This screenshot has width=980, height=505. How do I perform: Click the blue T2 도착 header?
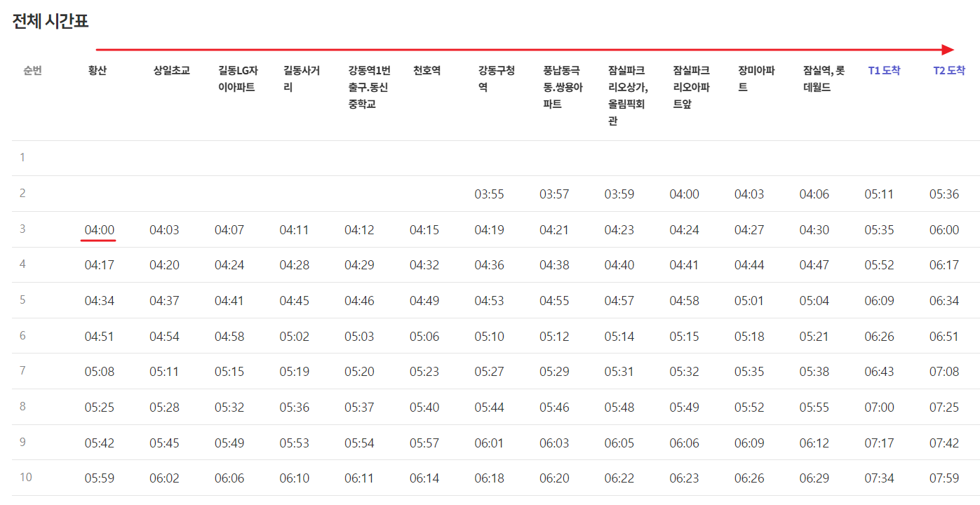click(x=949, y=71)
